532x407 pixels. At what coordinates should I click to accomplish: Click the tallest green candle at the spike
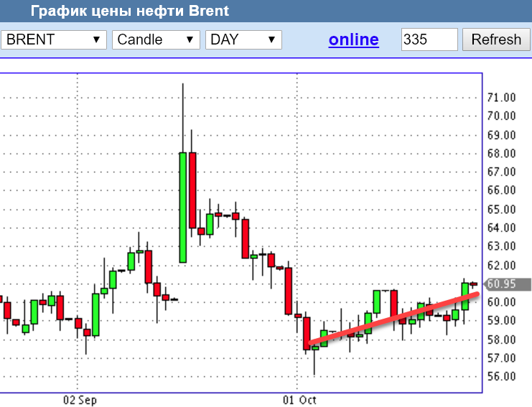pos(183,207)
